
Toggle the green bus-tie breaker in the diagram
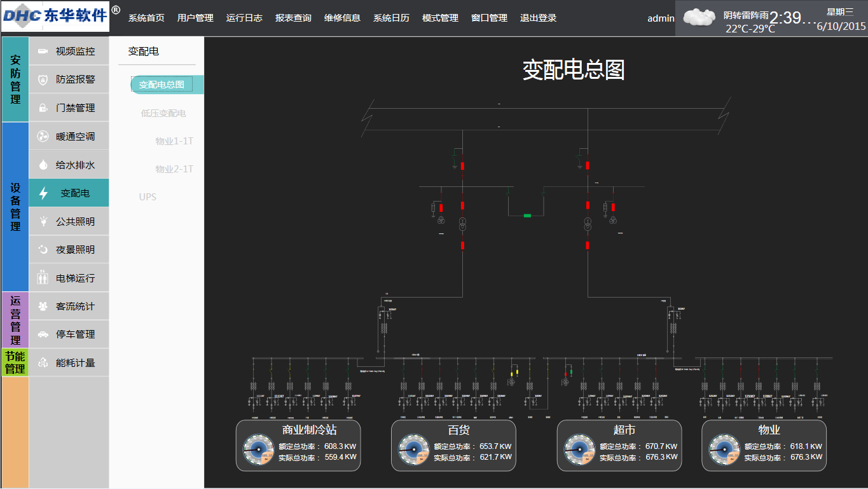point(527,216)
